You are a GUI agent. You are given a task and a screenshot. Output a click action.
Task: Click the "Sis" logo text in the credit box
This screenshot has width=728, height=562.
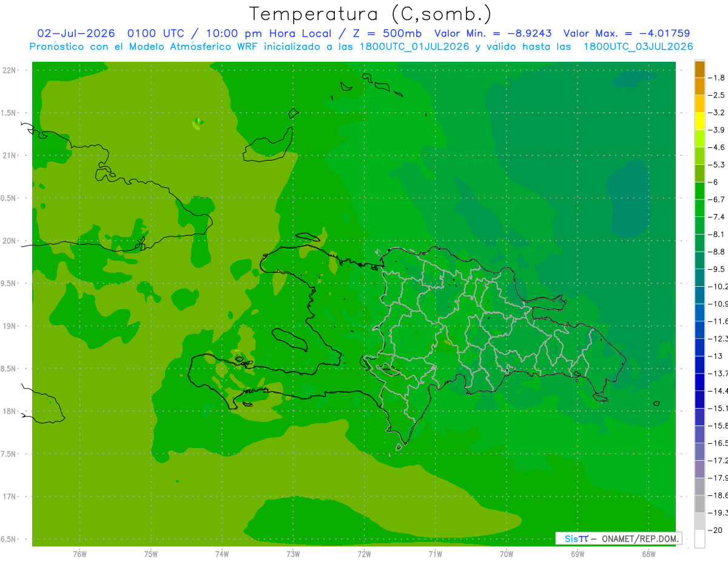tap(571, 538)
